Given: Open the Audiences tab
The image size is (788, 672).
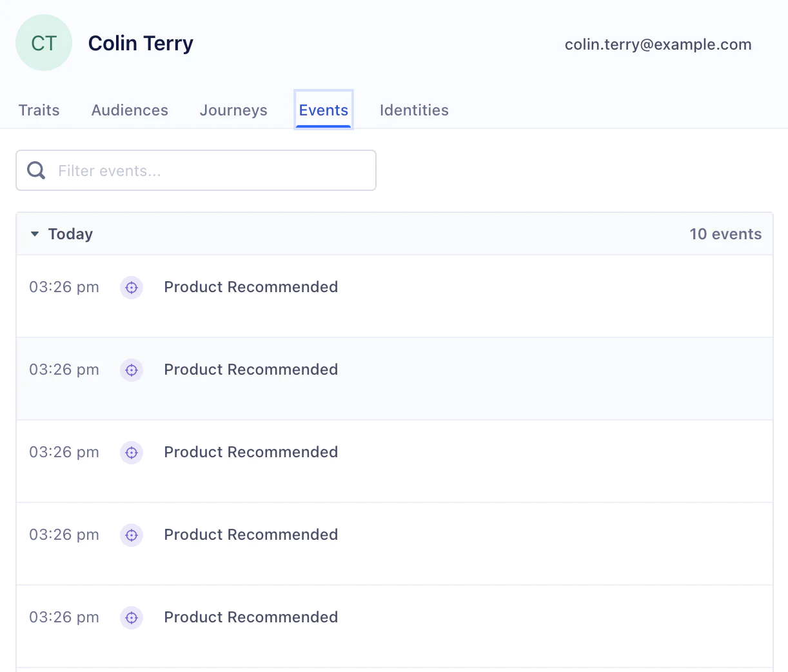Looking at the screenshot, I should point(130,110).
